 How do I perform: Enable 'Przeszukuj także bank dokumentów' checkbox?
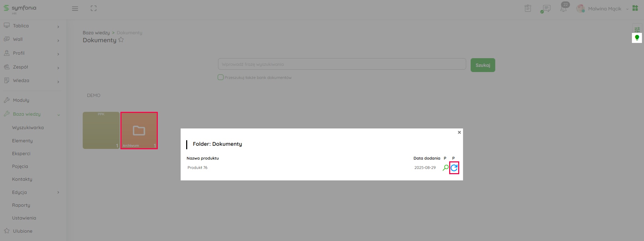pos(220,77)
